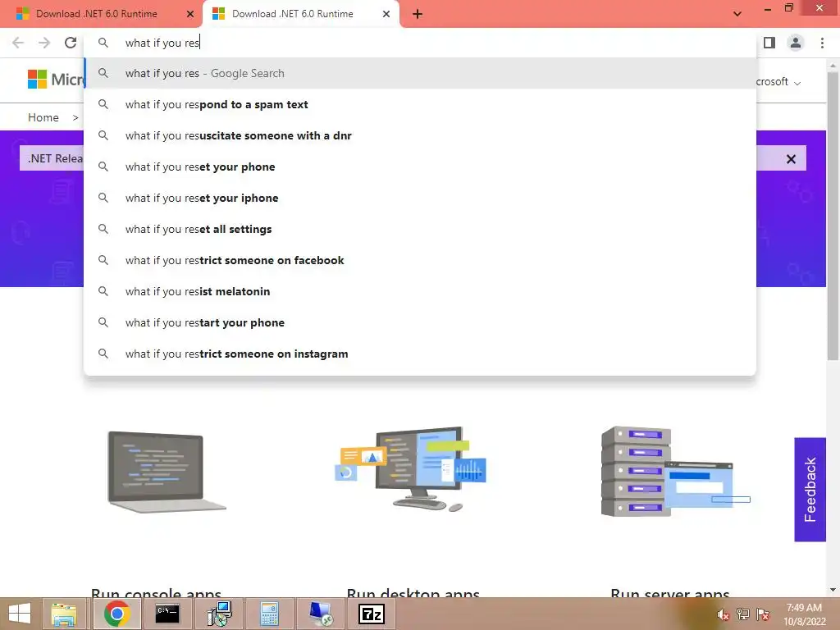The image size is (840, 630).
Task: Open File Explorer from taskbar
Action: (63, 614)
